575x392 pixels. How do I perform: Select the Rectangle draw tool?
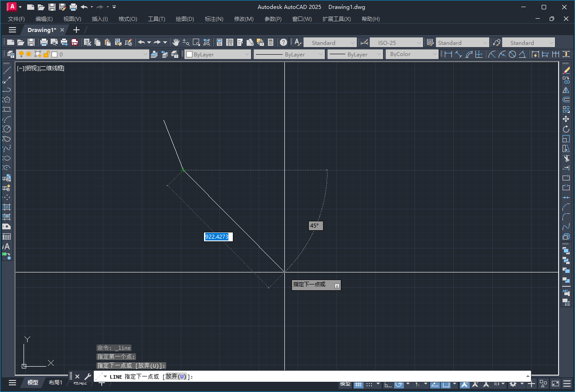[7, 109]
